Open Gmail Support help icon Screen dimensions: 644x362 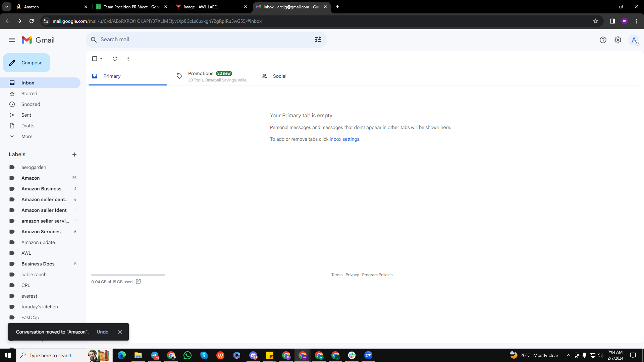pos(603,40)
